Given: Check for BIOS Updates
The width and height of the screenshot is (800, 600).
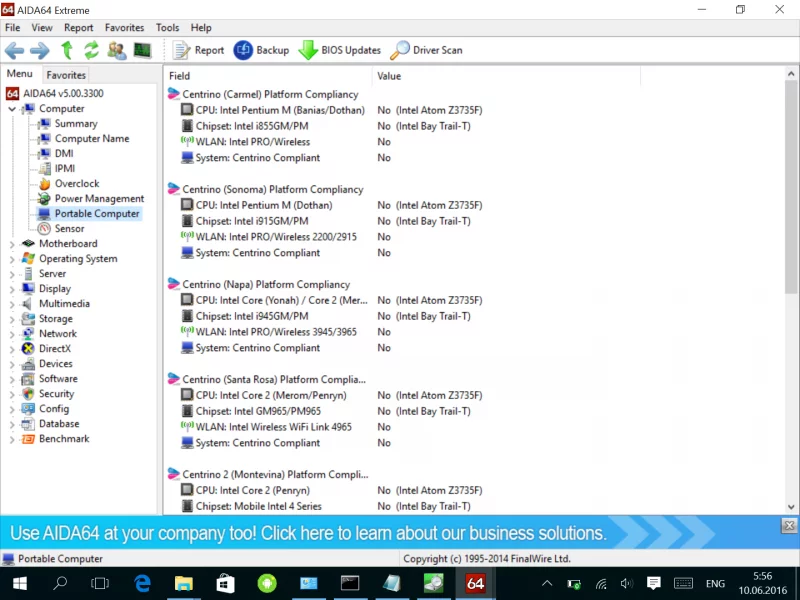Looking at the screenshot, I should (339, 51).
